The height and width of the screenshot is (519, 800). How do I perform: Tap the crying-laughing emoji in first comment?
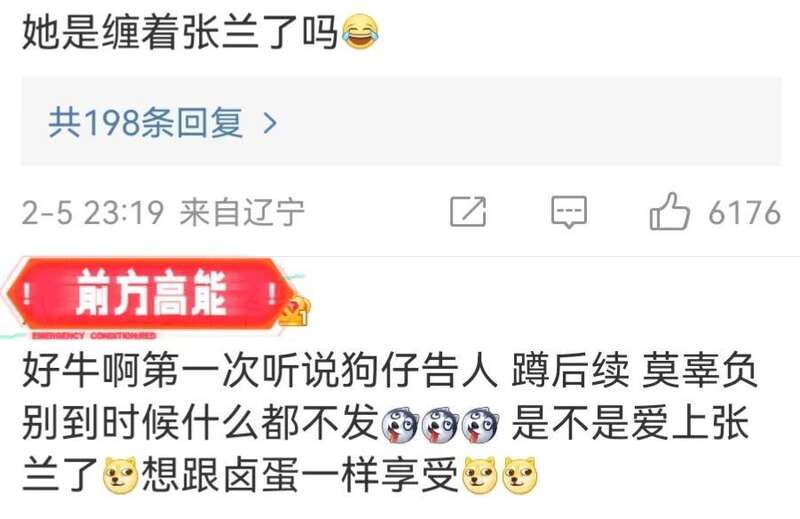pyautogui.click(x=361, y=32)
